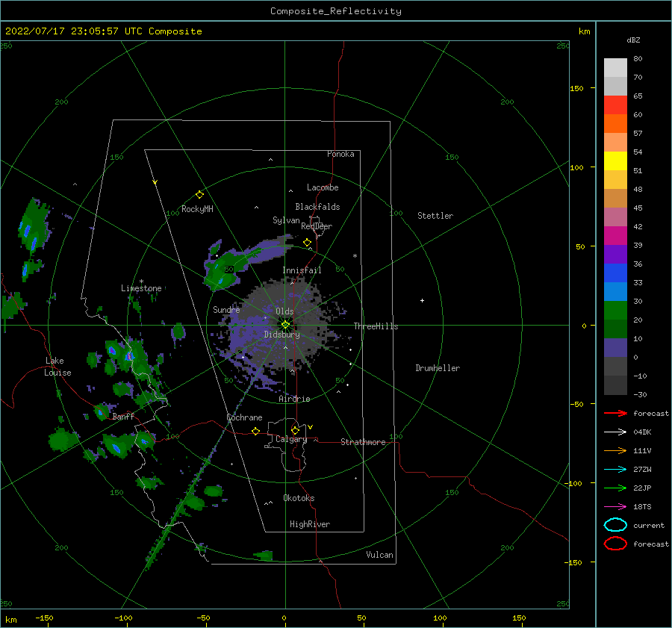The image size is (672, 628).
Task: Select the RockyMH label
Action: [197, 209]
